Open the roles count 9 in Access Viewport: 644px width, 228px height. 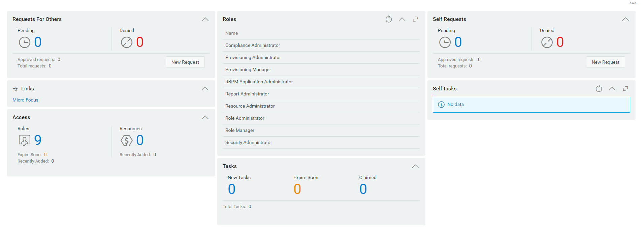coord(38,140)
